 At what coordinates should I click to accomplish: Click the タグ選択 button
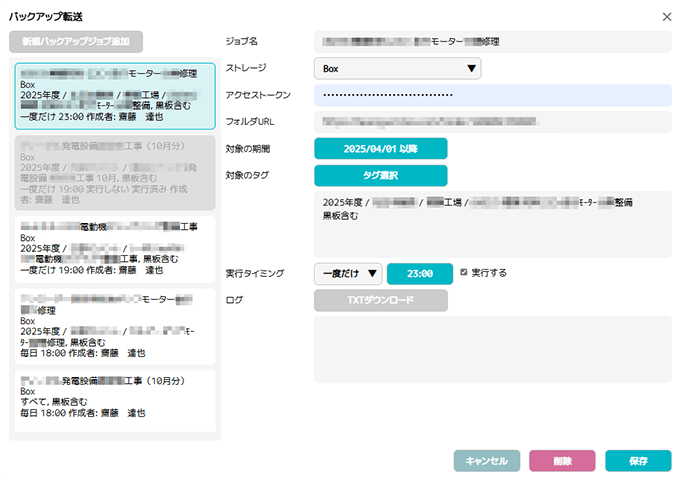[x=381, y=176]
